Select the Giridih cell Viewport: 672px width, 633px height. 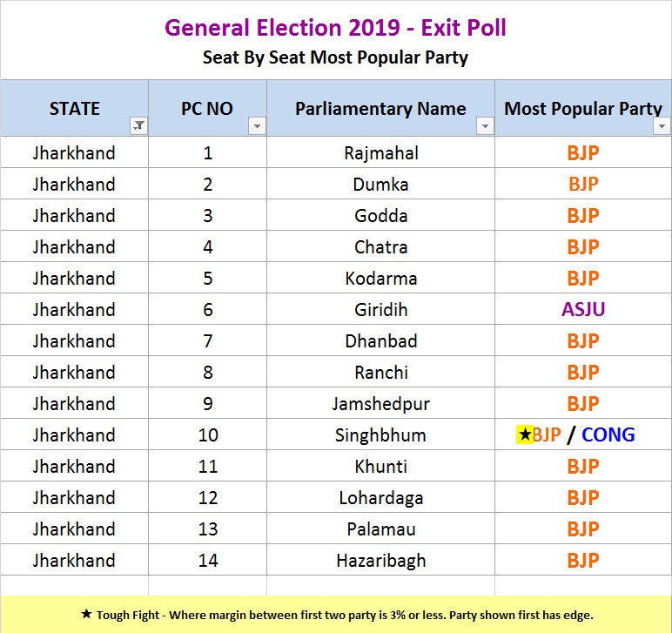380,309
